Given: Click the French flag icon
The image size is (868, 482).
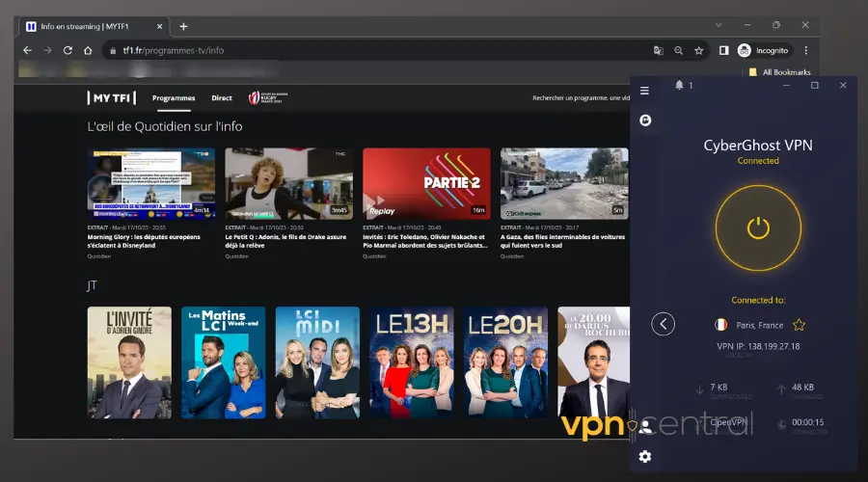Looking at the screenshot, I should 720,325.
